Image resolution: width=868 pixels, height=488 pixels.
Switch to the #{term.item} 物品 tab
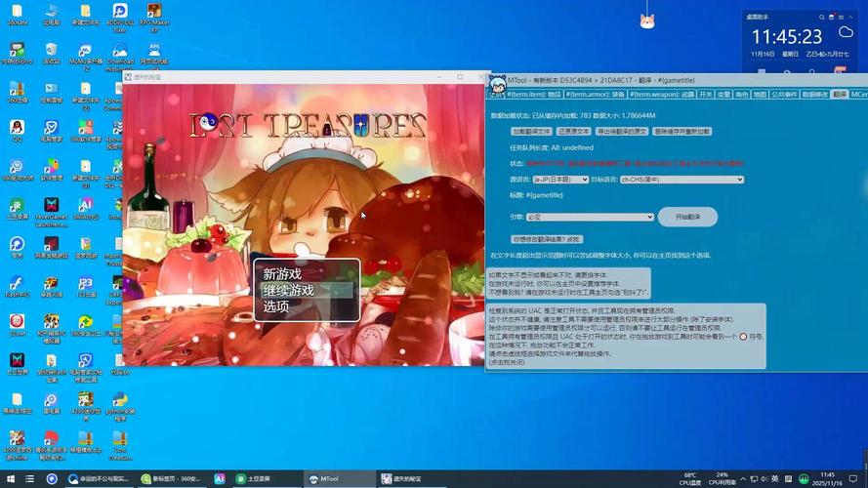pyautogui.click(x=534, y=95)
